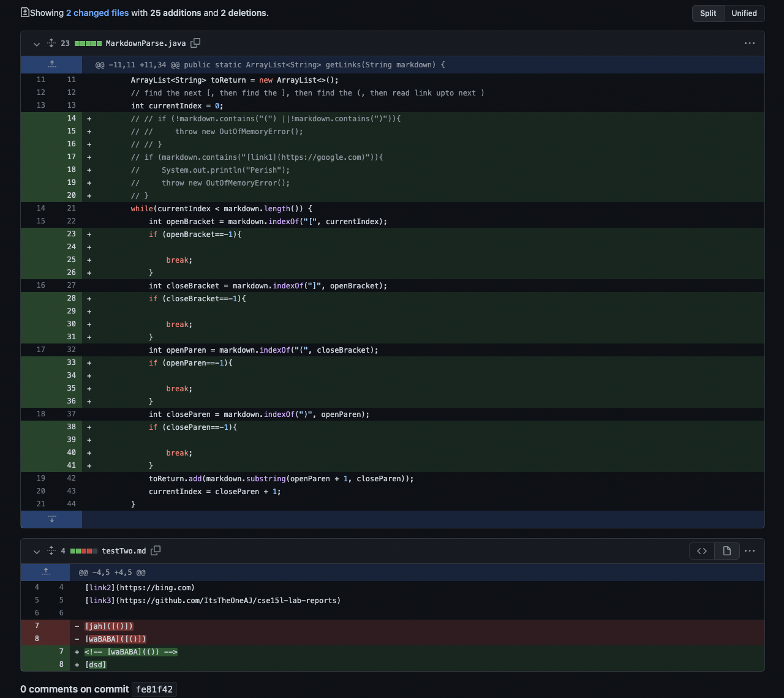This screenshot has height=698, width=784.
Task: Collapse the MarkdownParse.java diff
Action: tap(36, 43)
